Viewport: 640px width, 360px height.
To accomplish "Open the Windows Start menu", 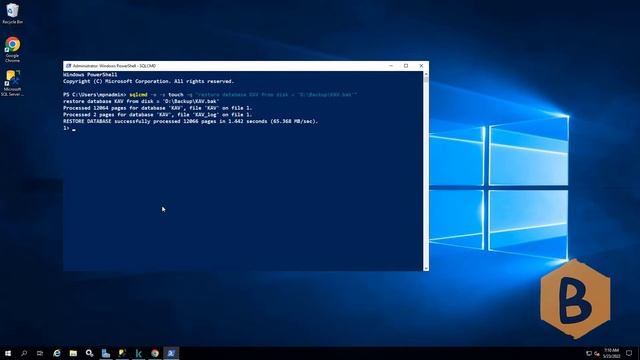I will point(8,353).
